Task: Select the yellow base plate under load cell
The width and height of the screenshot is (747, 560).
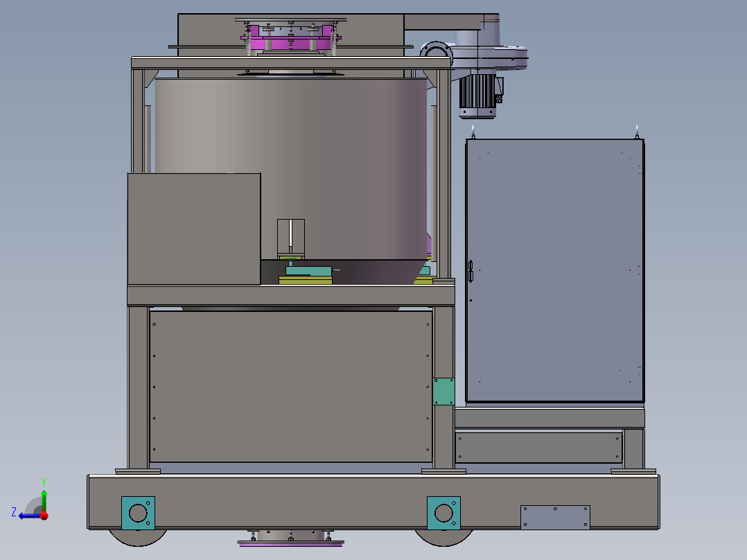Action: 306,280
